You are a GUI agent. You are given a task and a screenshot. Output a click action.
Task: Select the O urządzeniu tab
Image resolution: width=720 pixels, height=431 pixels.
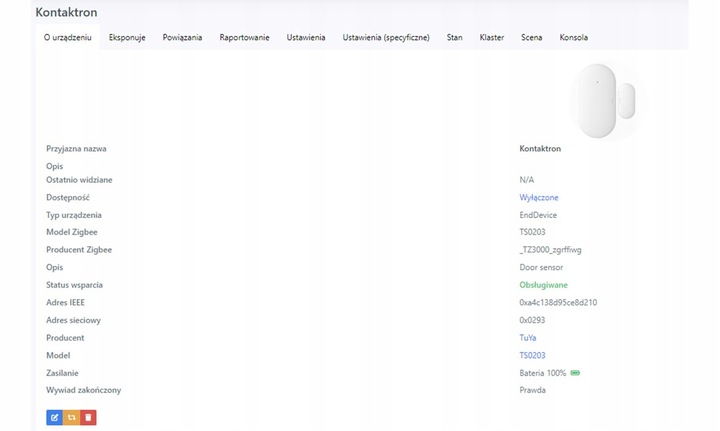[68, 38]
